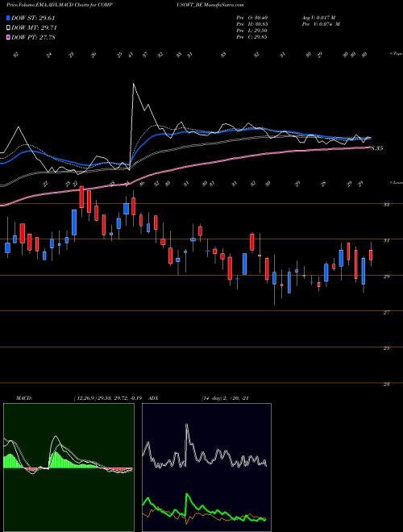This screenshot has height=532, width=403.
Task: Click the price axis label 31
Action: pos(386,240)
